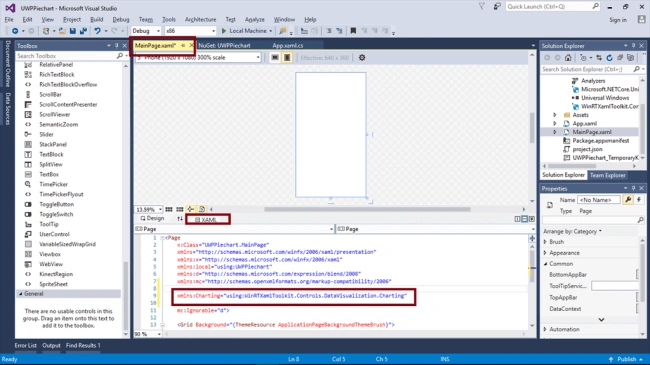The image size is (650, 365).
Task: Click horizontal split view icon
Action: 525,219
